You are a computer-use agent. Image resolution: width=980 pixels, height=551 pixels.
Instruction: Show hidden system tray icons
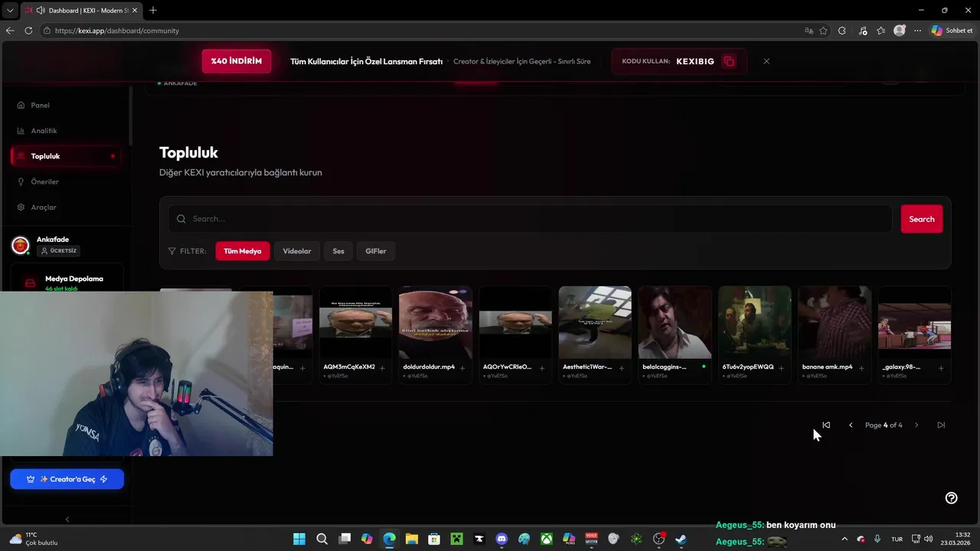(844, 539)
